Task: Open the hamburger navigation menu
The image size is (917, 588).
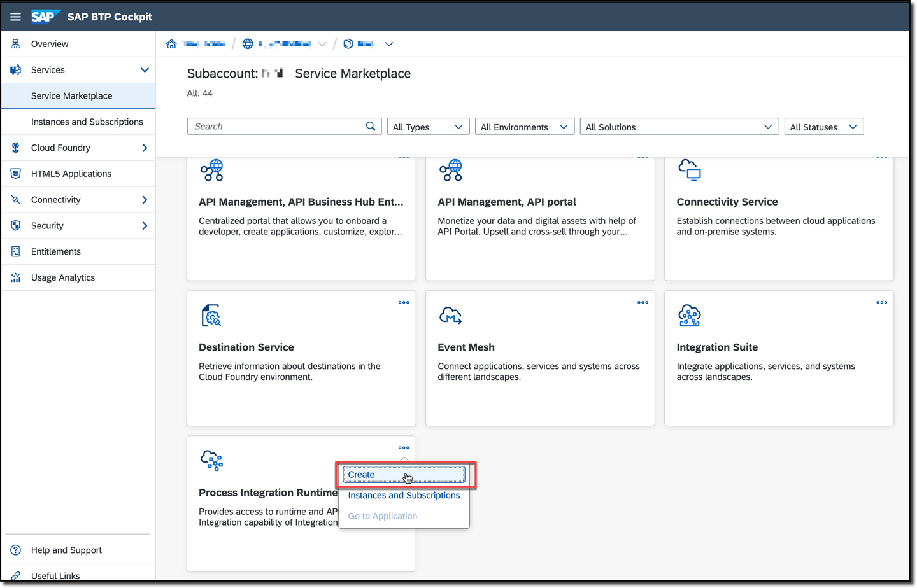Action: (x=16, y=17)
